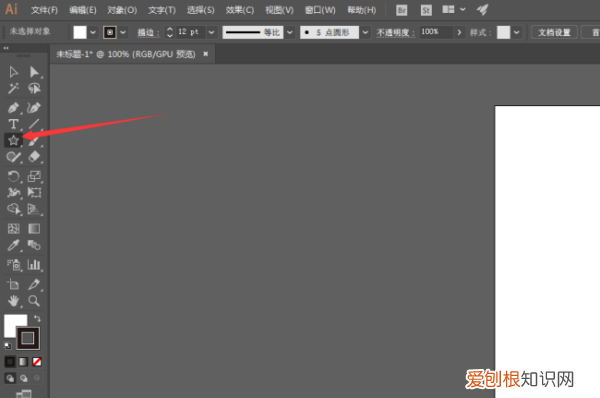600x398 pixels.
Task: Select the Gradient tool
Action: tap(34, 229)
